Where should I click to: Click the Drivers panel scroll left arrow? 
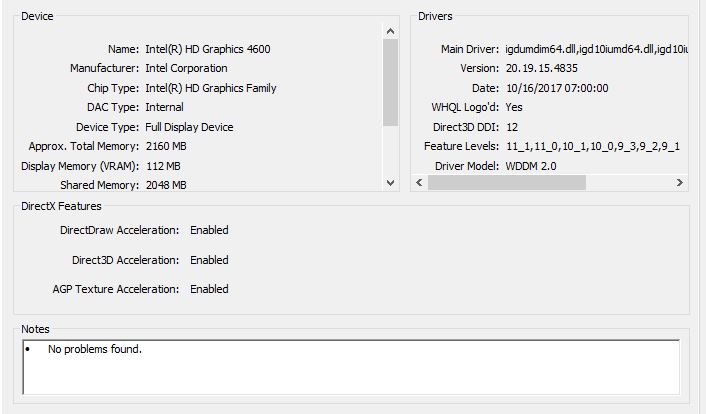pyautogui.click(x=419, y=183)
